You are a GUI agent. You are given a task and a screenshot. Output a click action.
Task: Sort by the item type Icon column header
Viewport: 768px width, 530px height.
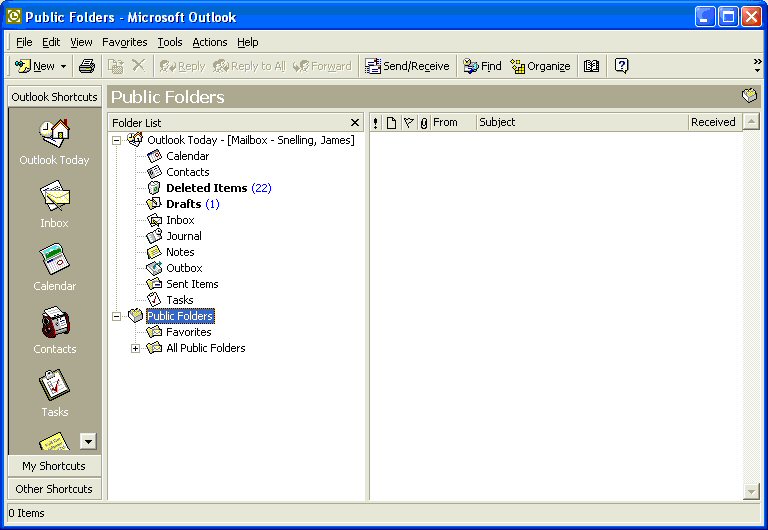(x=391, y=122)
